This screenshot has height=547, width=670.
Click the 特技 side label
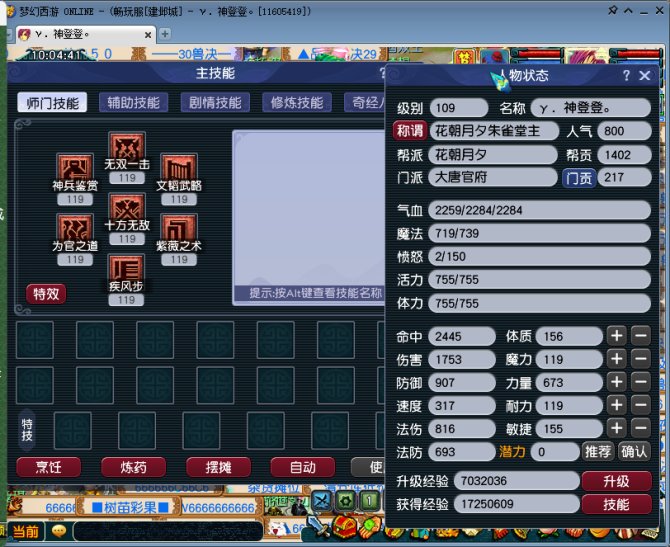pos(27,429)
